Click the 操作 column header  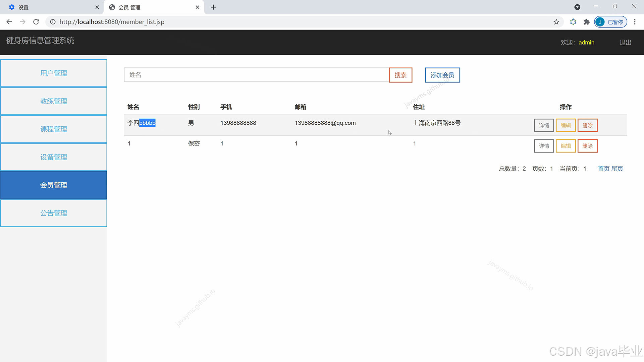(566, 107)
